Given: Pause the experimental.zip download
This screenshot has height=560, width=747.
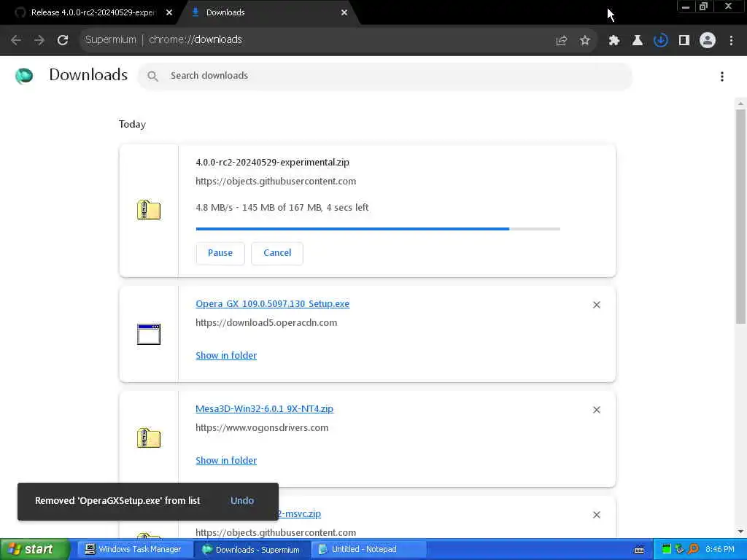Looking at the screenshot, I should point(220,253).
